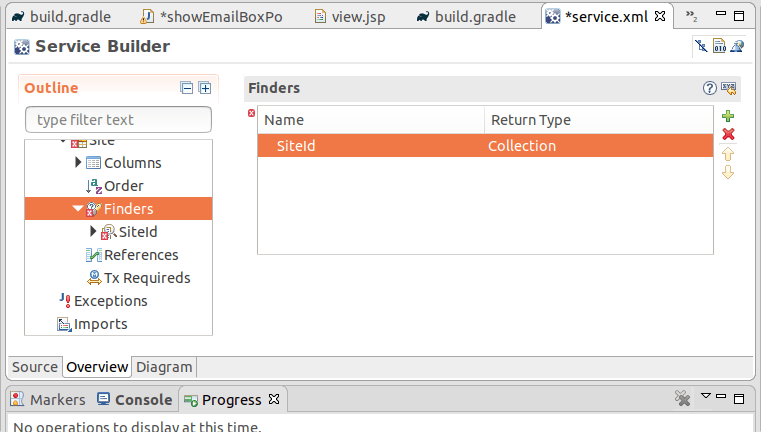Select Tx Requireds in the outline

coord(146,278)
